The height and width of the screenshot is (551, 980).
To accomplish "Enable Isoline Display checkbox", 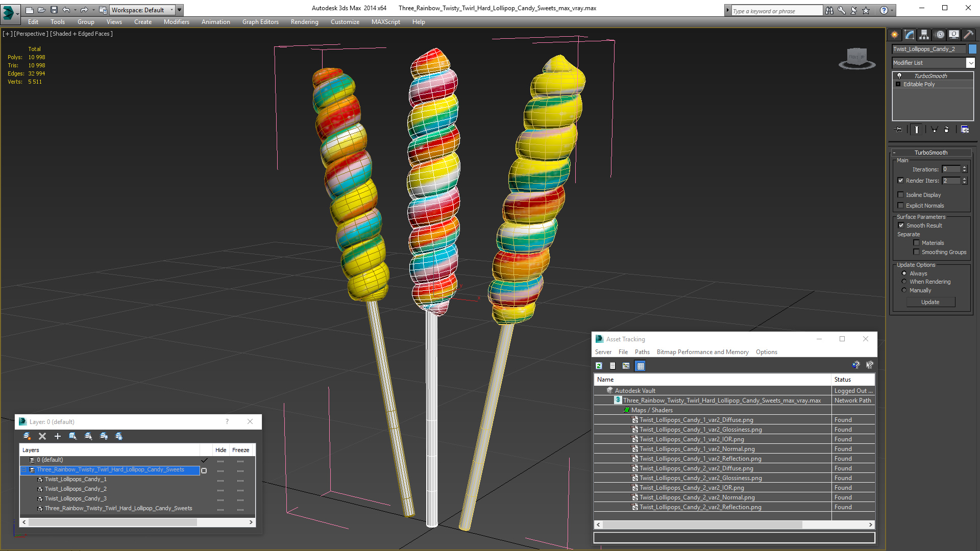I will tap(901, 195).
